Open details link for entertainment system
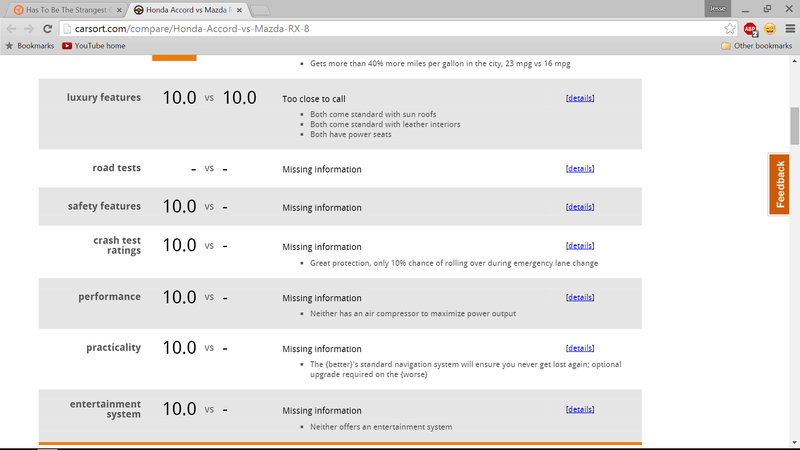This screenshot has height=450, width=800. (x=580, y=409)
